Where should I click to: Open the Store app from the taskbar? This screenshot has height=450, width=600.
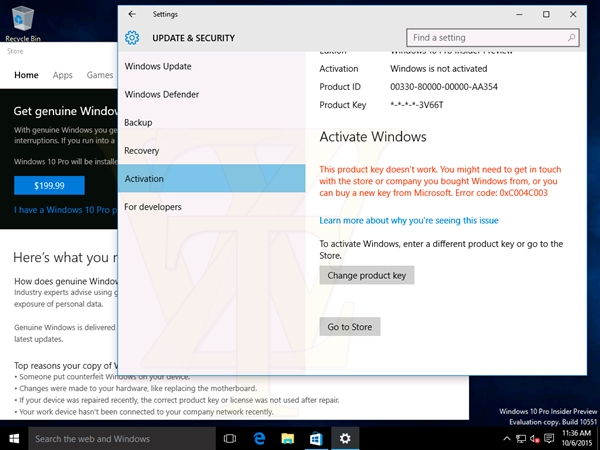coord(315,438)
